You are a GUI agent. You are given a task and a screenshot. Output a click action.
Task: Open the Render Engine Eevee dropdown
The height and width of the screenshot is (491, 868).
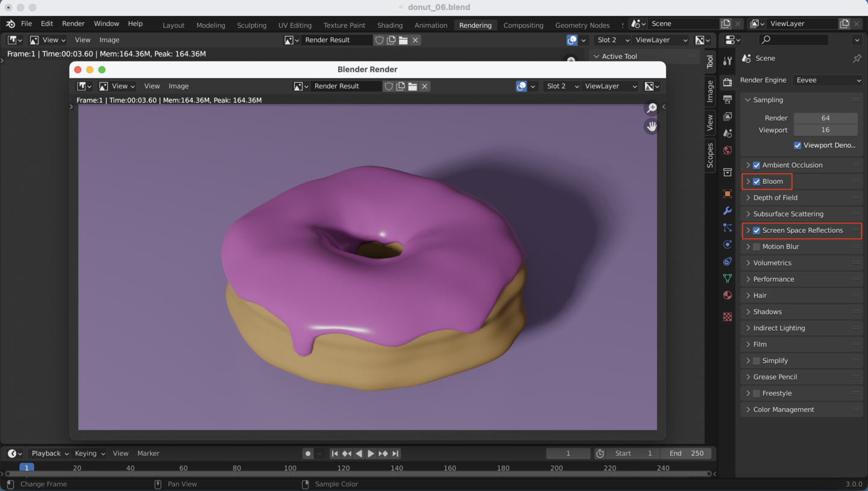[x=828, y=80]
